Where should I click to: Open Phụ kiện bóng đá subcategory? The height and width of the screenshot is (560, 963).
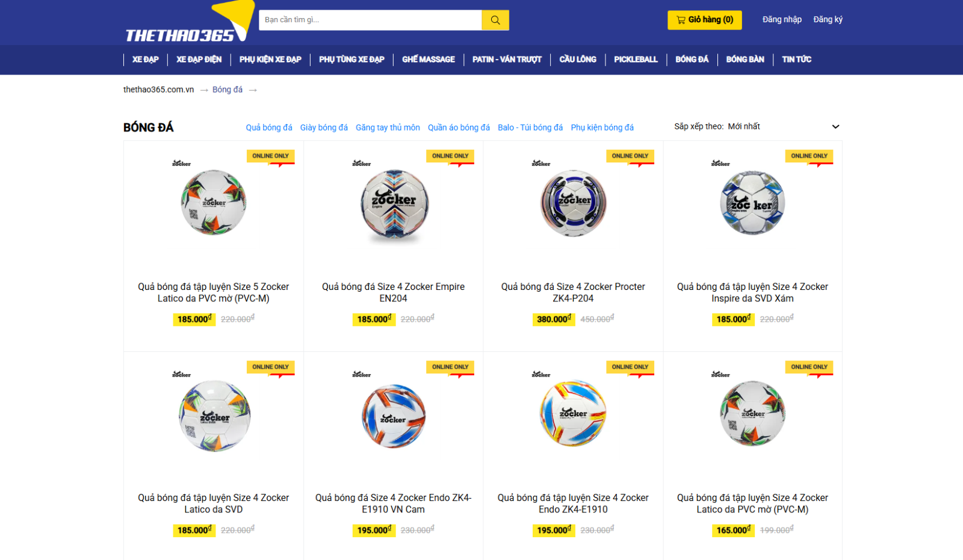(602, 128)
